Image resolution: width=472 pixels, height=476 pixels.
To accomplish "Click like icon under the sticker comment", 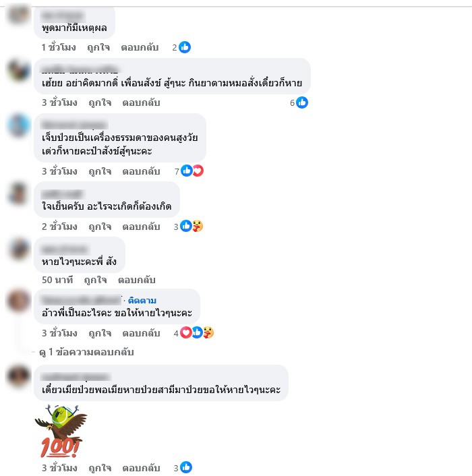I will coord(185,467).
